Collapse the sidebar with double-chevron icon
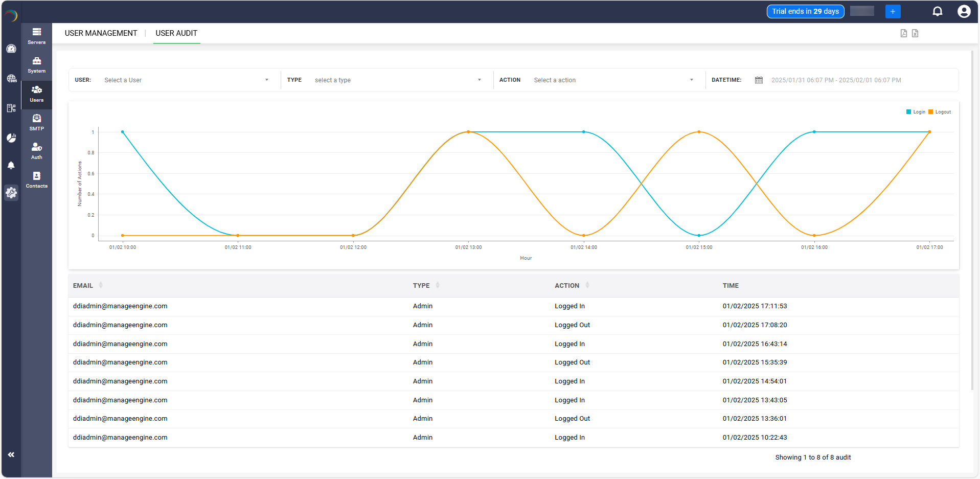This screenshot has width=980, height=479. click(x=11, y=454)
